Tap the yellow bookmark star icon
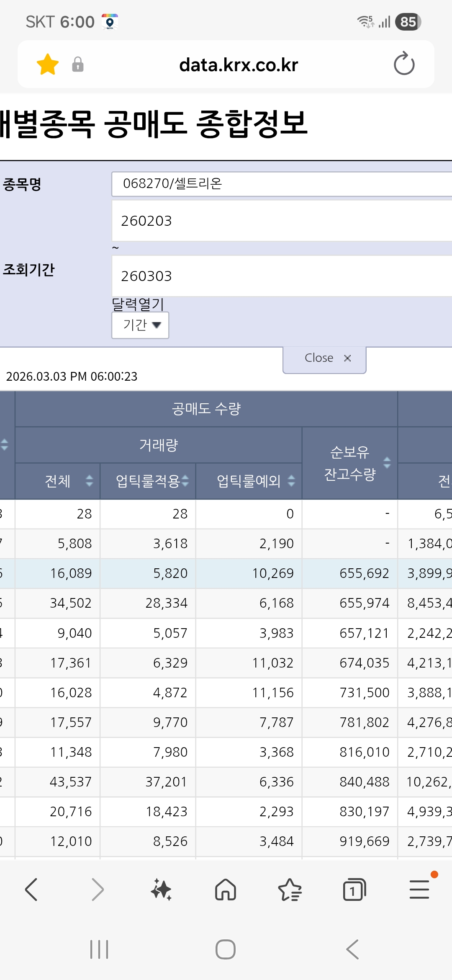 click(x=48, y=64)
